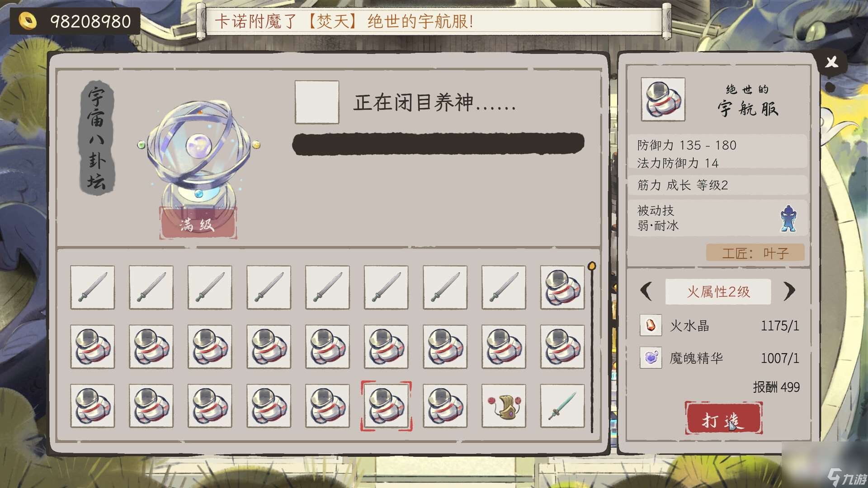868x488 pixels.
Task: Click the 火属性2级 enchant selector label
Action: tap(718, 291)
